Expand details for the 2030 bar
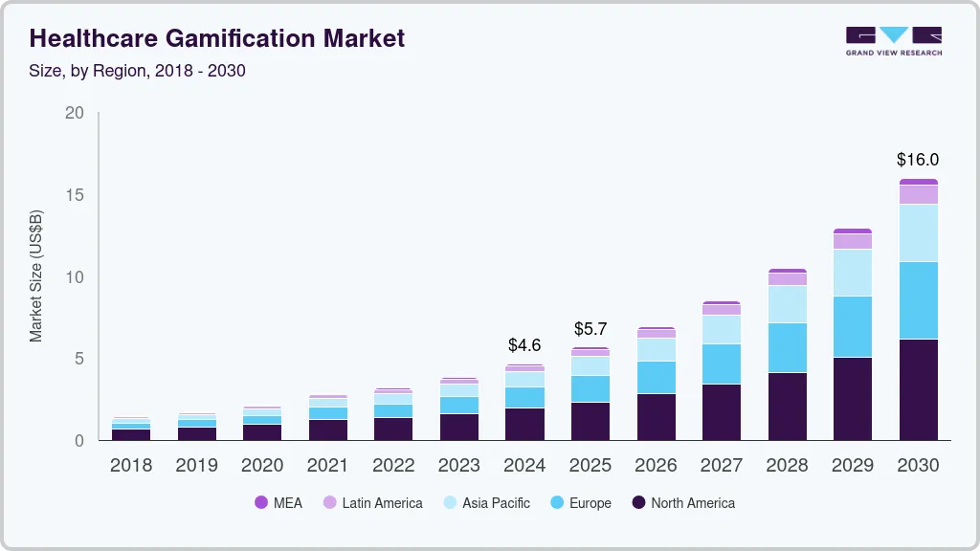980x551 pixels. point(918,306)
